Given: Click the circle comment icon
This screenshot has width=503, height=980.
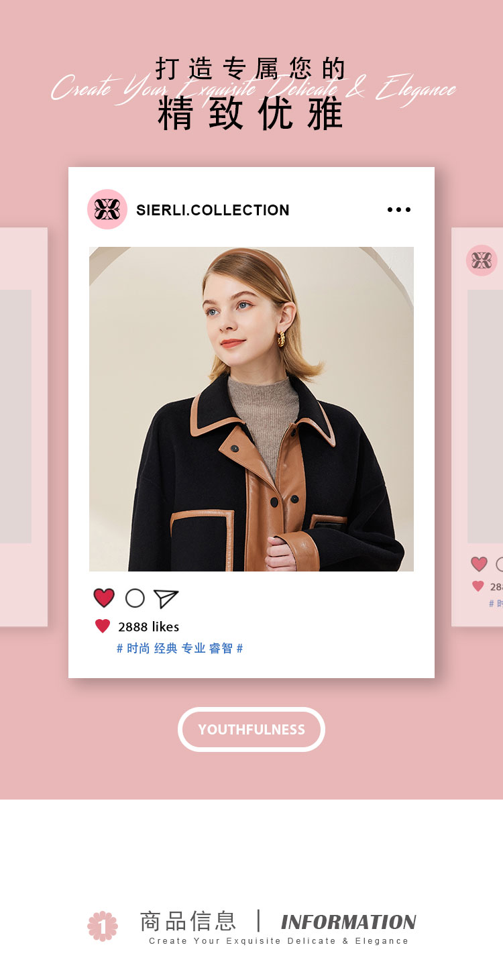Looking at the screenshot, I should tap(135, 598).
